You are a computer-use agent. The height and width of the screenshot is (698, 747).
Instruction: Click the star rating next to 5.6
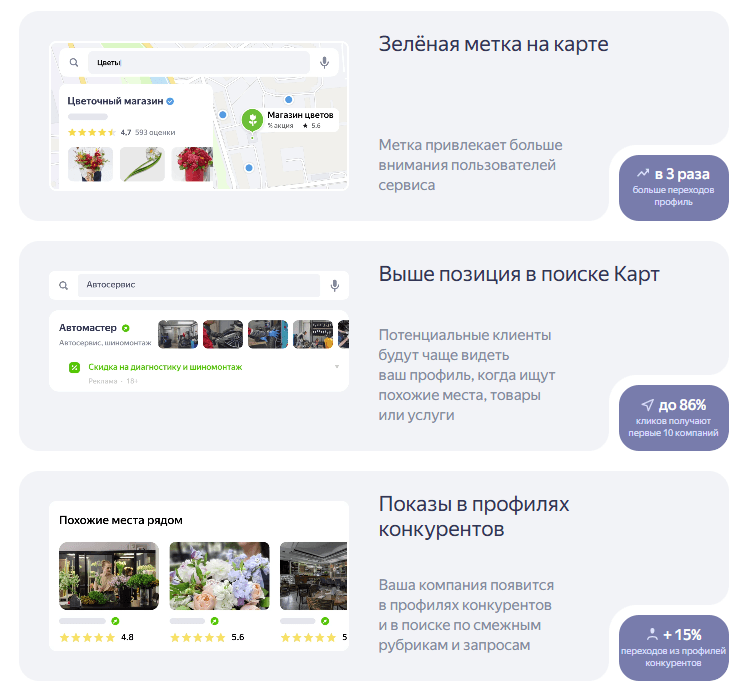coord(198,637)
